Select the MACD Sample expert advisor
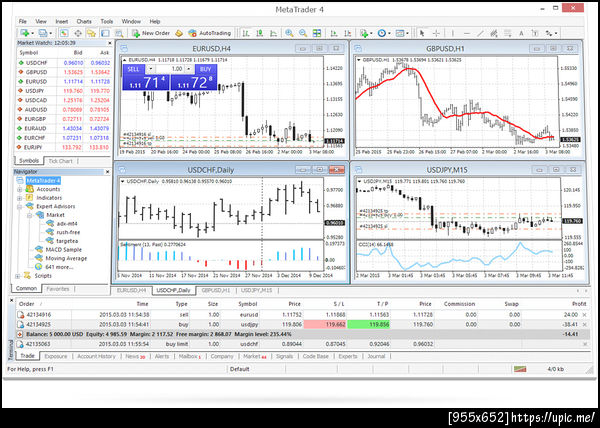 pyautogui.click(x=64, y=249)
